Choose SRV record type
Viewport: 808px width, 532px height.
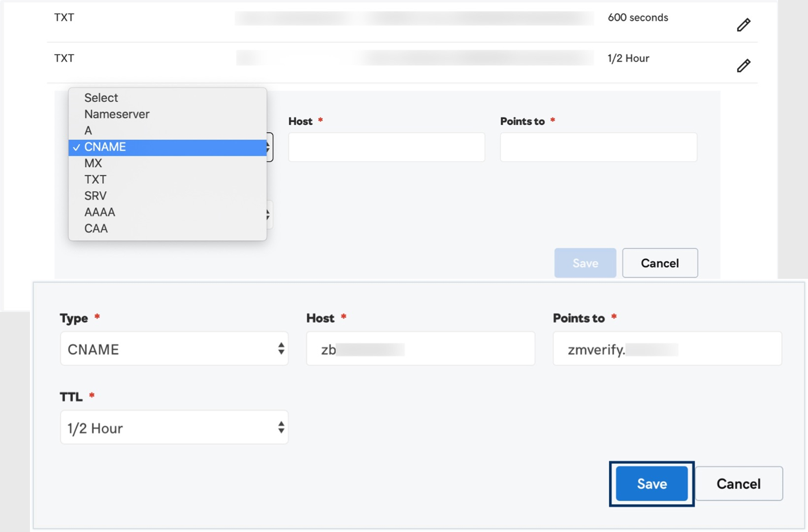pyautogui.click(x=168, y=196)
